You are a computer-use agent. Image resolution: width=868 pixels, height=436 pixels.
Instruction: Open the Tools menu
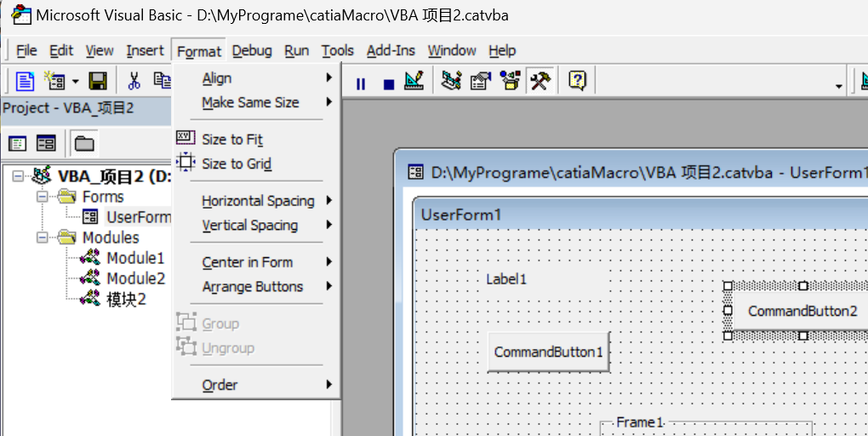[338, 50]
